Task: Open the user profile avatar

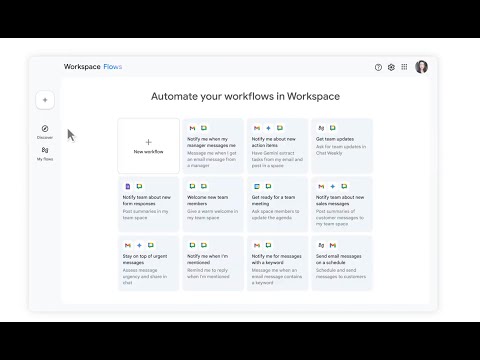Action: coord(421,67)
